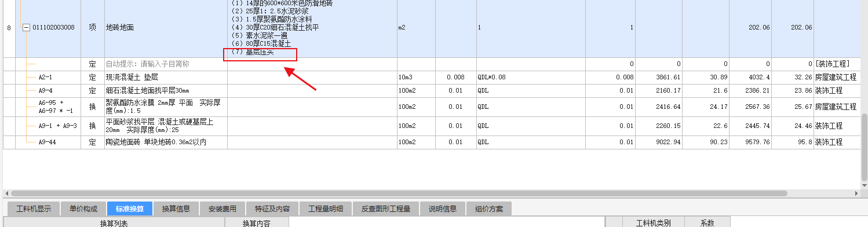This screenshot has height=227, width=868.
Task: Open the 特征及内容 tab
Action: pos(272,208)
